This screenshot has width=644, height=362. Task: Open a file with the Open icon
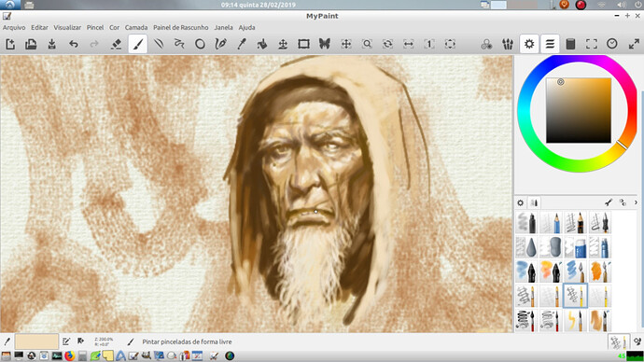click(x=31, y=44)
